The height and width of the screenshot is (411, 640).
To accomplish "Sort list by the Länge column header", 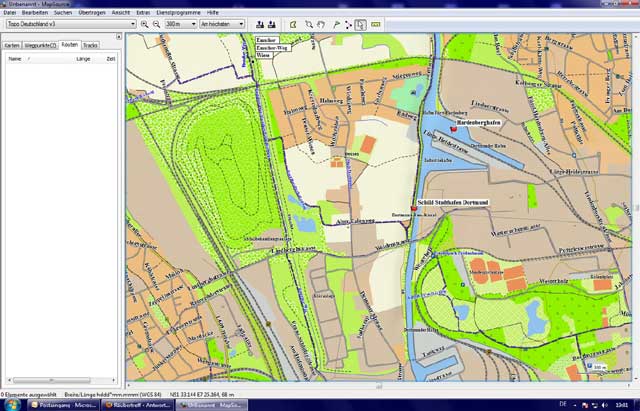I will click(83, 59).
